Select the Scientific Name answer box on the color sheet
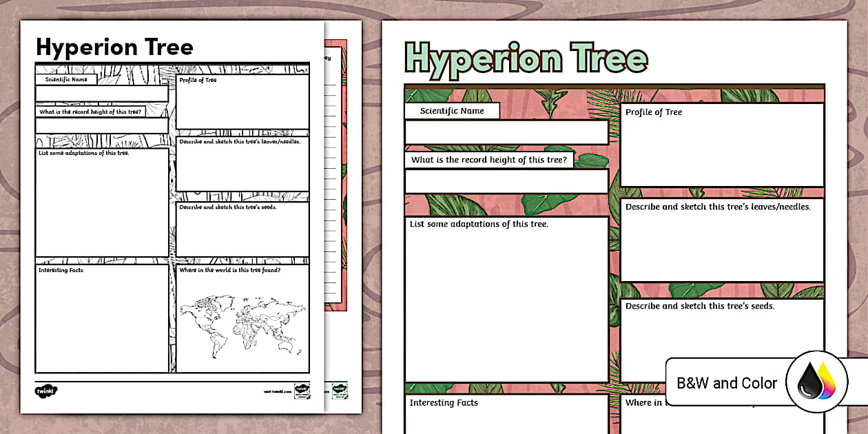This screenshot has height=434, width=868. coord(506,131)
